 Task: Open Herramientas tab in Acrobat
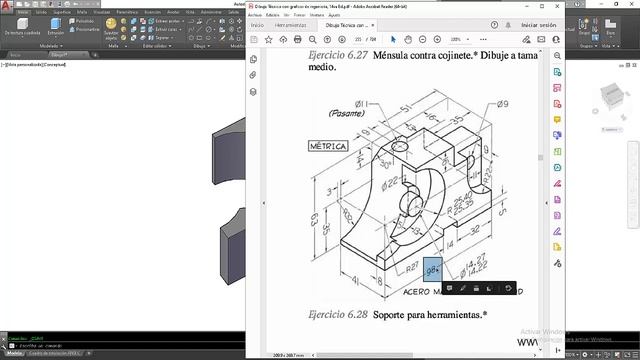coord(290,25)
